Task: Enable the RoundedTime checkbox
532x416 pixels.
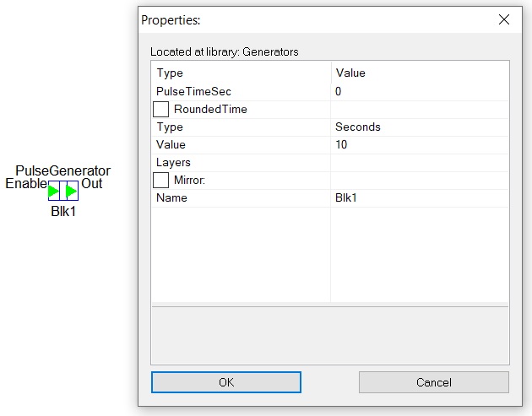Action: 160,110
